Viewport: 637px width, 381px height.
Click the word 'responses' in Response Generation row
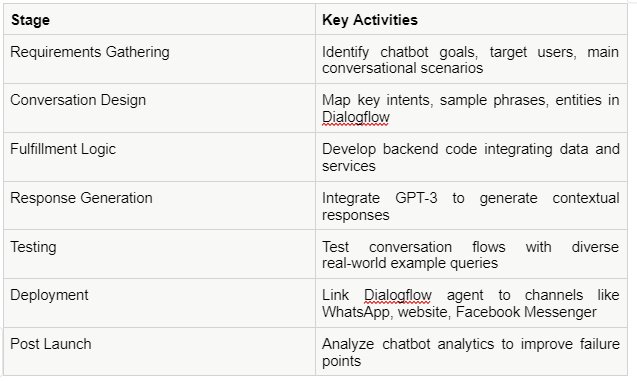(x=355, y=215)
